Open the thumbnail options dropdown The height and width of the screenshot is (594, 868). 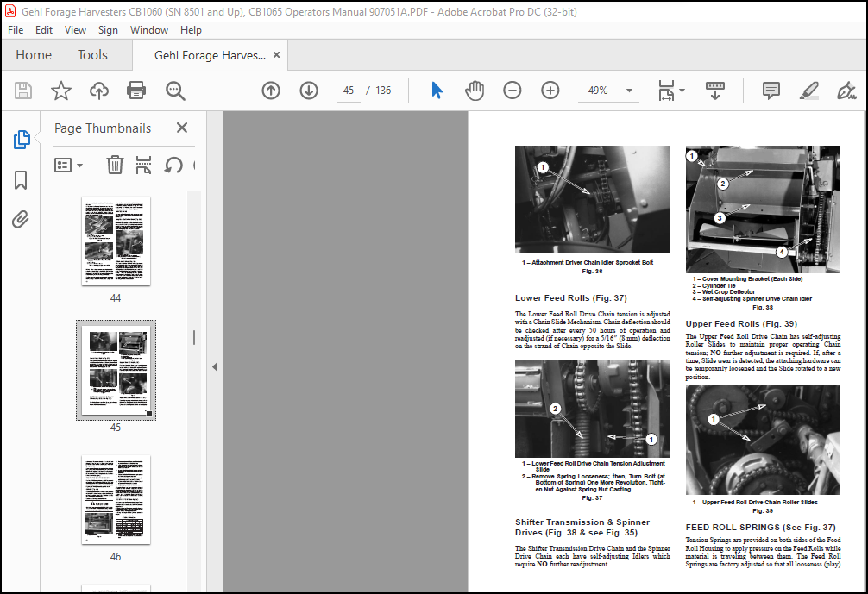tap(69, 165)
